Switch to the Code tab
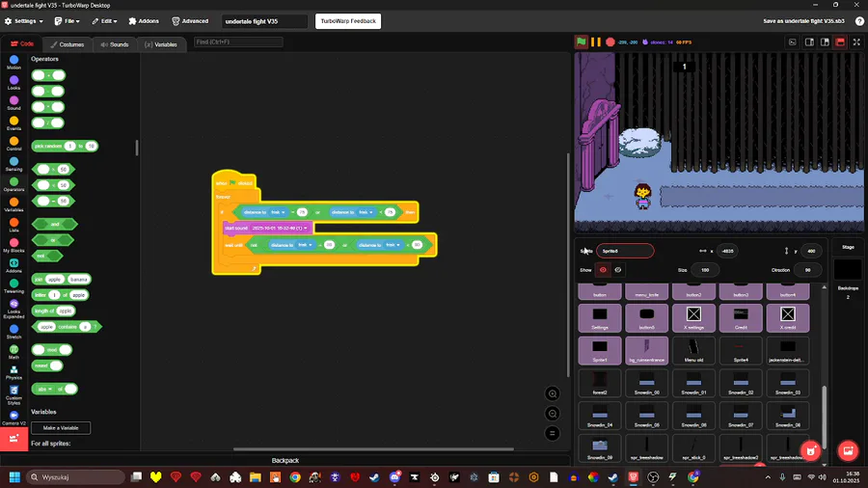Viewport: 868px width, 488px height. pos(22,44)
